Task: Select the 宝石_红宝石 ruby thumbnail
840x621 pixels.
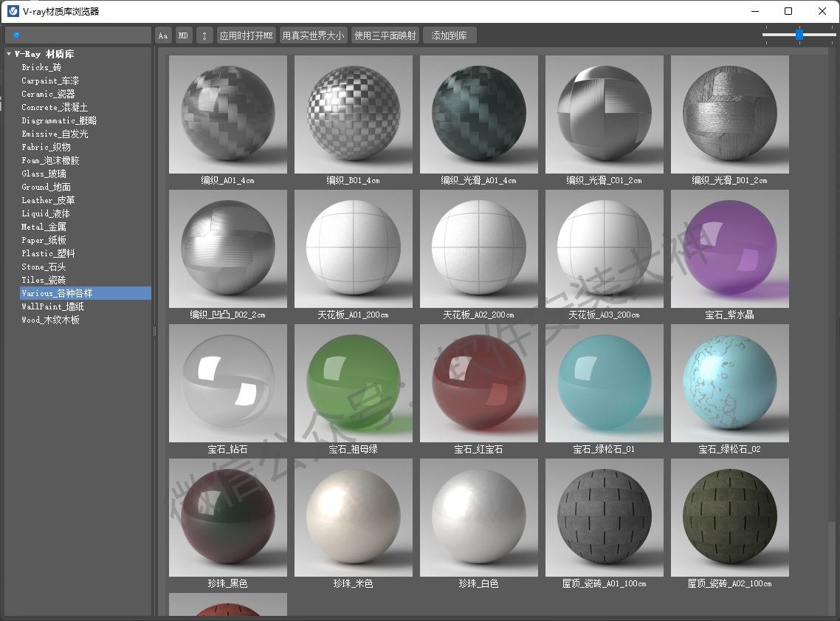Action: 478,383
